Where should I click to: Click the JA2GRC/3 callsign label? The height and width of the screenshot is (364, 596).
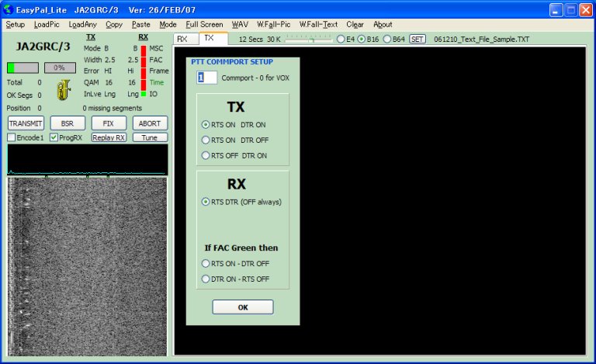[43, 47]
